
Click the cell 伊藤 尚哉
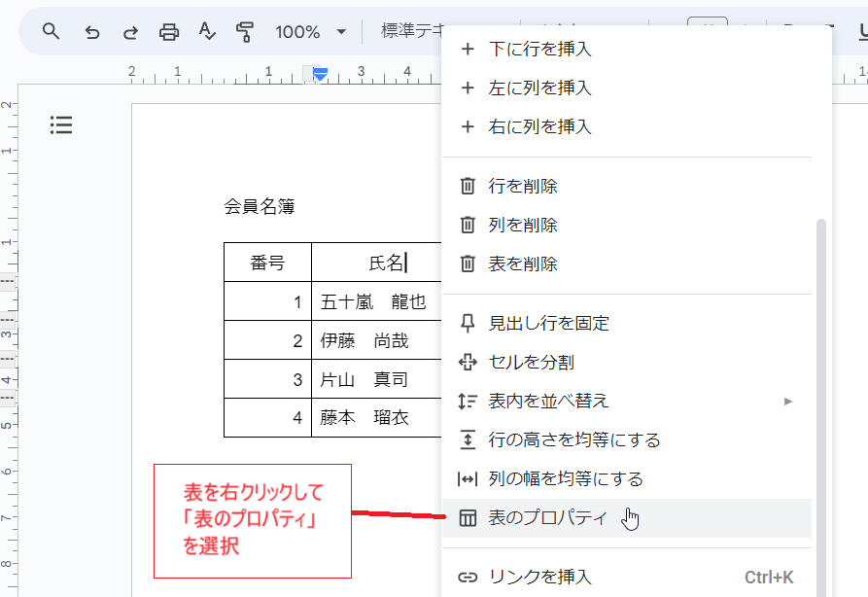pos(377,340)
